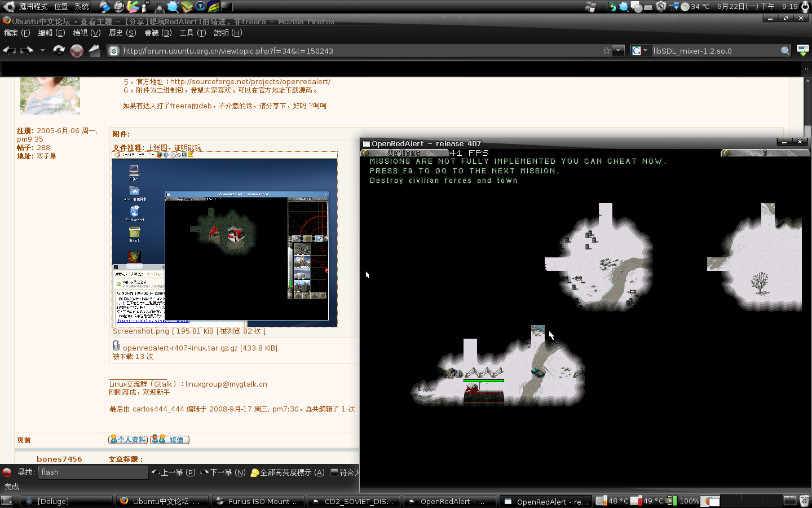The width and height of the screenshot is (812, 508).
Task: Open the downloads arrow icon in toolbar
Action: pos(803,51)
